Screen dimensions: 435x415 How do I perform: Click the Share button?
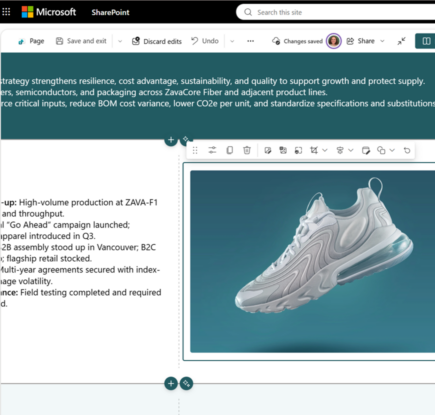[360, 41]
